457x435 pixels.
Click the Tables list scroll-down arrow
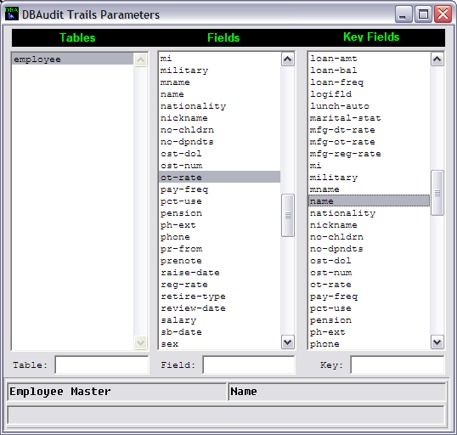click(x=141, y=342)
